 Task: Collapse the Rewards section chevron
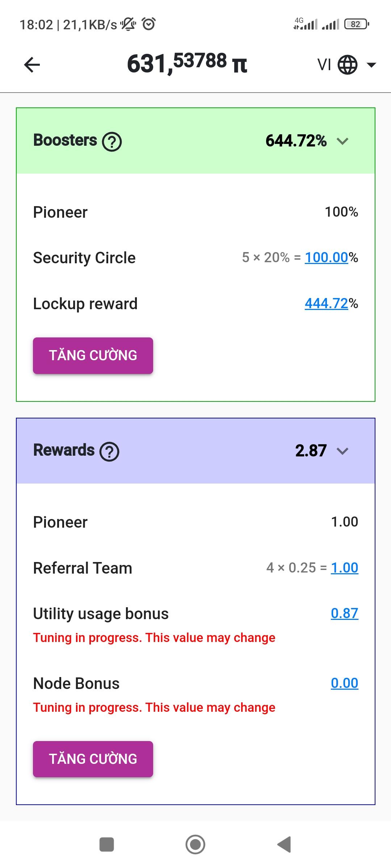click(x=342, y=451)
